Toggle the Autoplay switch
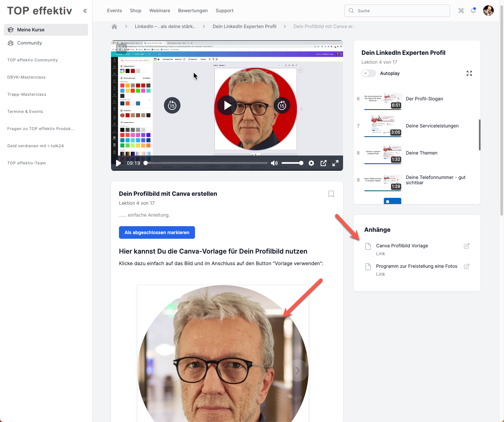Image resolution: width=504 pixels, height=422 pixels. click(x=369, y=73)
